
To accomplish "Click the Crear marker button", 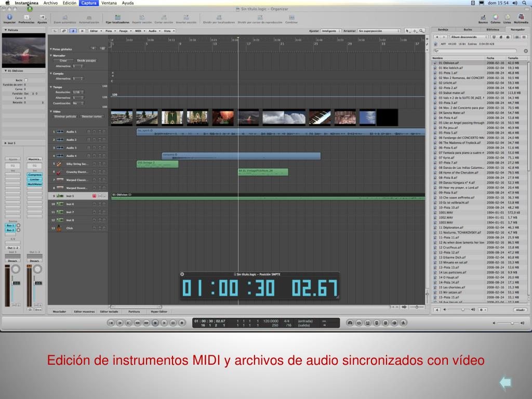I will (63, 60).
